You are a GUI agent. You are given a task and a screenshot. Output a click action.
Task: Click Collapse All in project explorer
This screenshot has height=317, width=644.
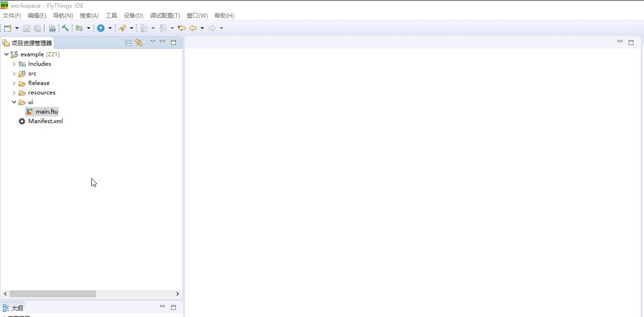(129, 42)
